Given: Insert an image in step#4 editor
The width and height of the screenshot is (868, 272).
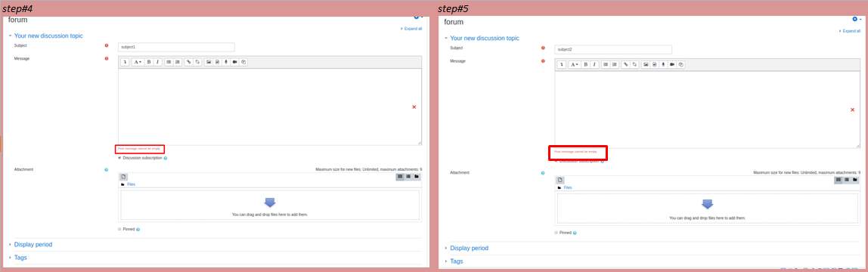Looking at the screenshot, I should tap(209, 63).
